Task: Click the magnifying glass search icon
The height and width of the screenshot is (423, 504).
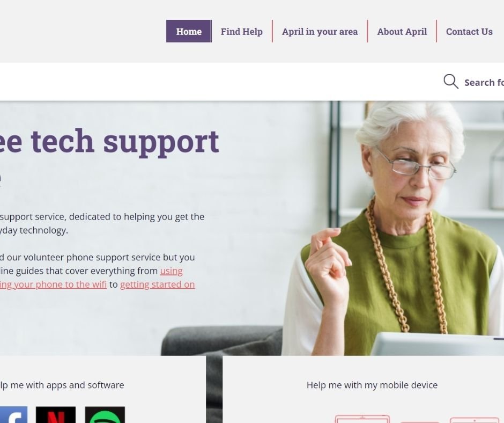Action: point(450,82)
